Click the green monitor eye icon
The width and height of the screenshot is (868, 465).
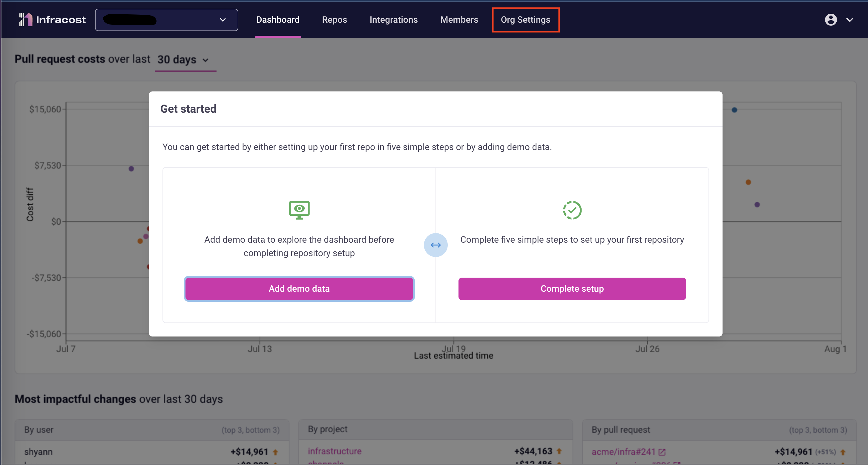[x=299, y=210]
